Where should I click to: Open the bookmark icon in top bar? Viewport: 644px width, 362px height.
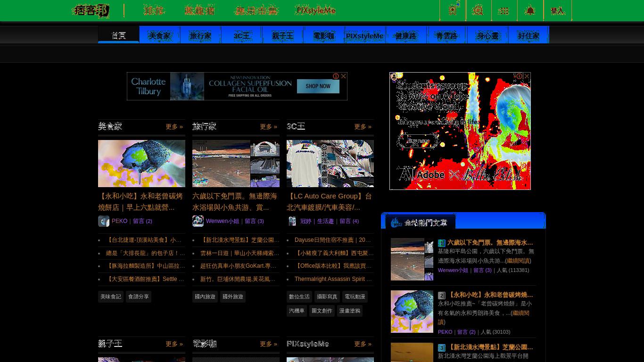[453, 10]
